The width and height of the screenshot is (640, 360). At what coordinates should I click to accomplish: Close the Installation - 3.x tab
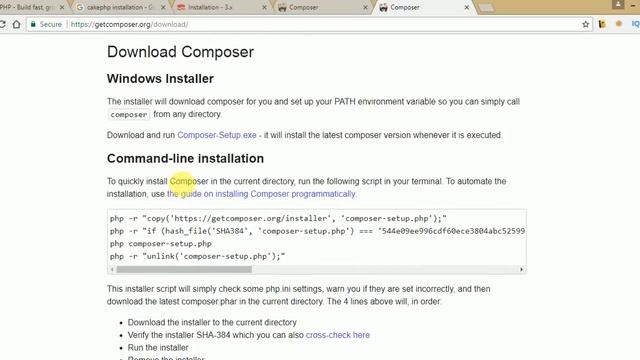tap(264, 7)
